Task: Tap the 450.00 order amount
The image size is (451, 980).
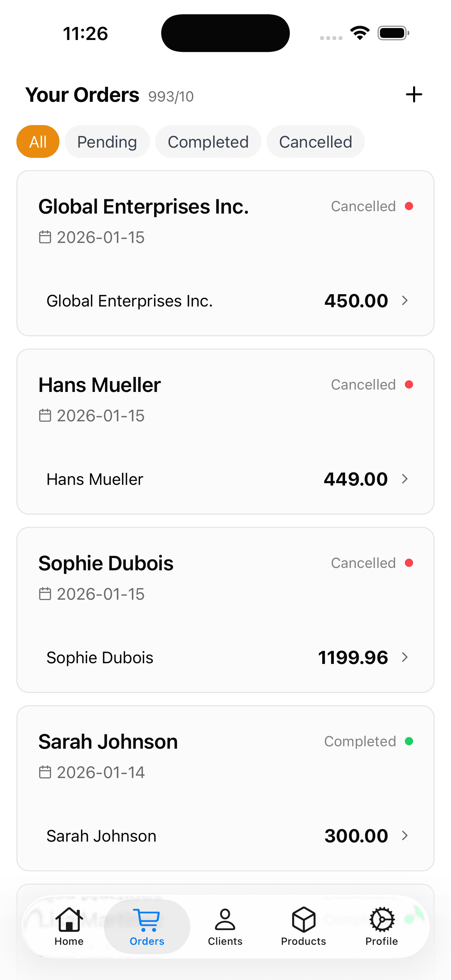Action: click(356, 301)
